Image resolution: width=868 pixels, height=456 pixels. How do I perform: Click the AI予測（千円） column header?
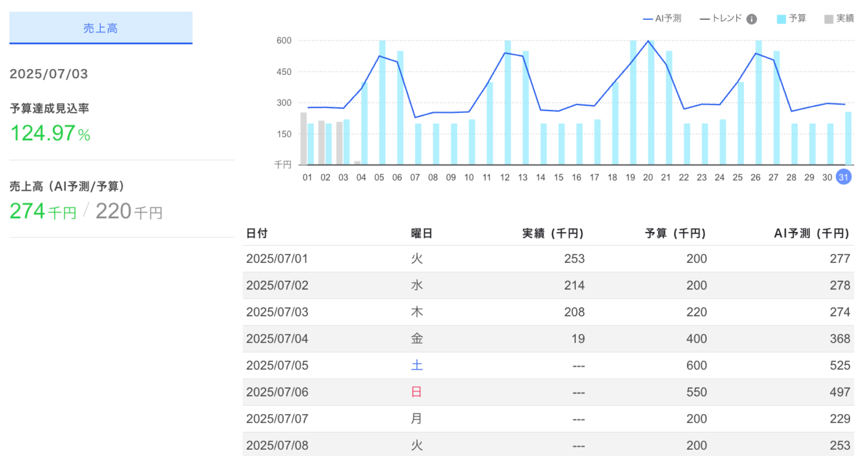pyautogui.click(x=812, y=234)
